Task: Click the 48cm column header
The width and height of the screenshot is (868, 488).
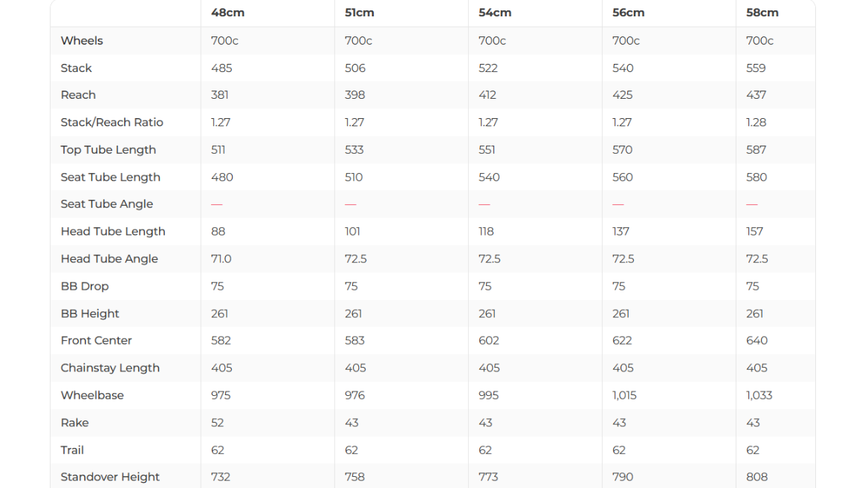Action: tap(227, 13)
